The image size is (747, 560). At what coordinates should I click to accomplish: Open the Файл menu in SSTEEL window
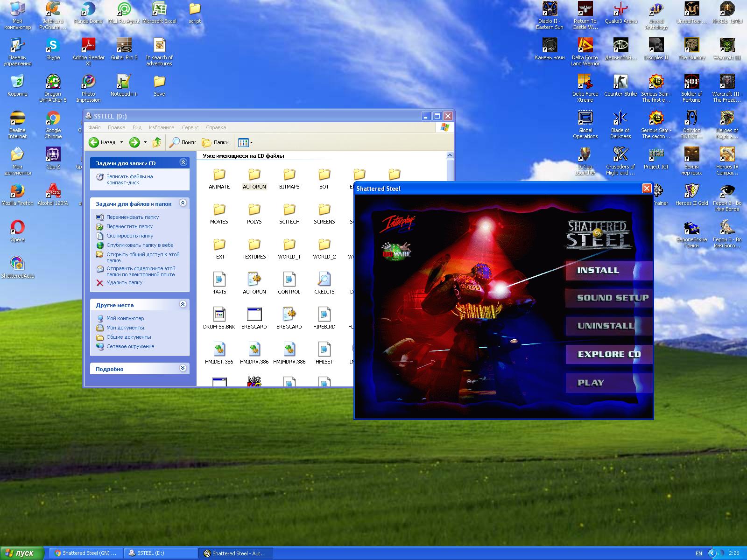(94, 127)
